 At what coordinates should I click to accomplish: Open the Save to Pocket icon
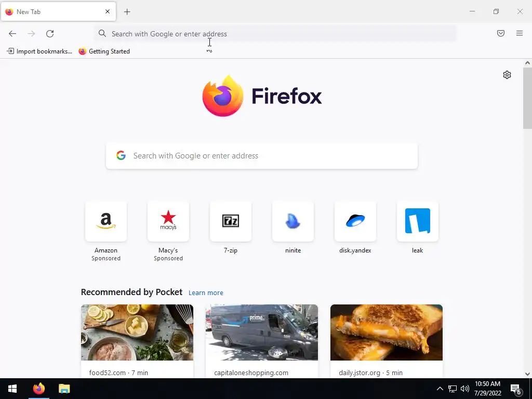tap(501, 33)
